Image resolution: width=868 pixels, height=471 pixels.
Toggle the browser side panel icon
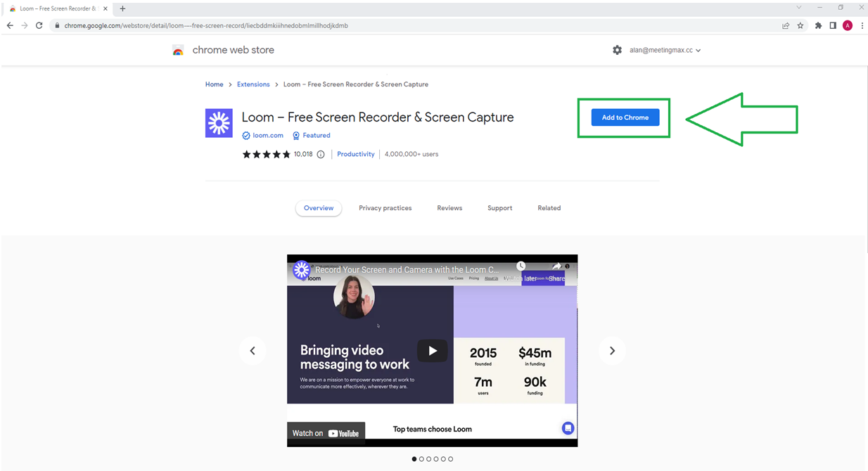pos(833,25)
